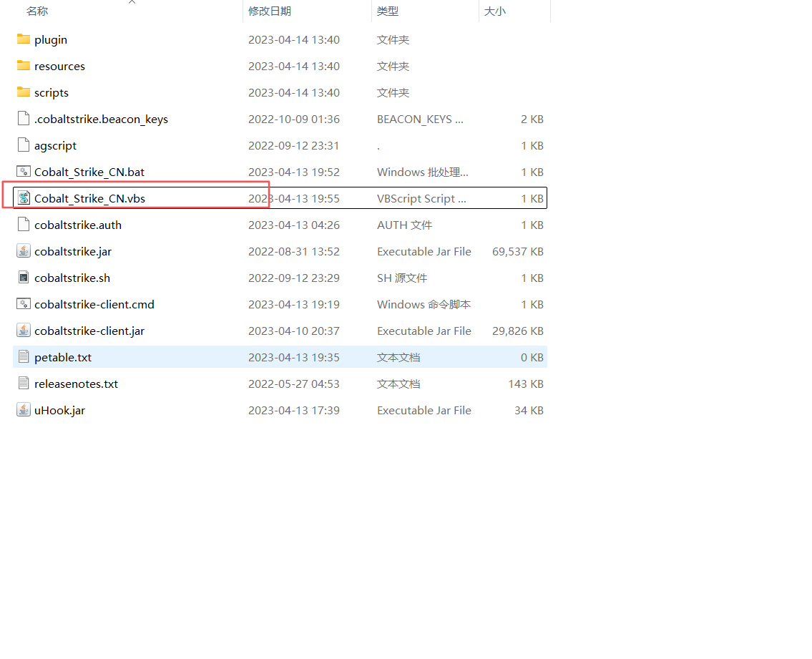Select the cobaltstrike.sh file name

point(72,278)
